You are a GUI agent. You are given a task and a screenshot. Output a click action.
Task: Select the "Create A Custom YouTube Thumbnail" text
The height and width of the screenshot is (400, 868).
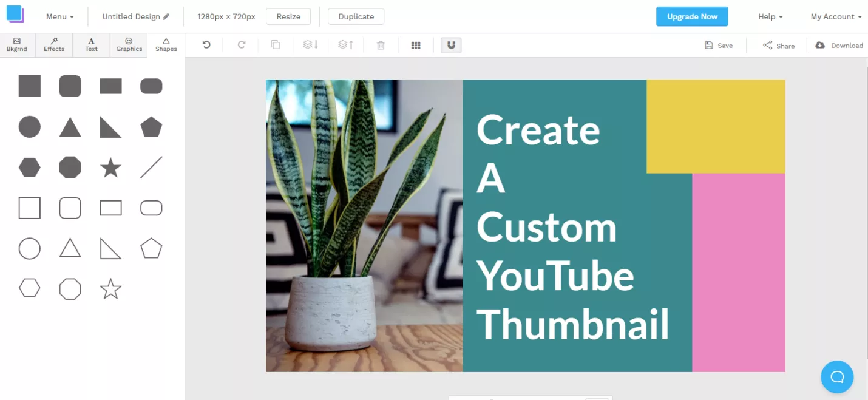(572, 227)
